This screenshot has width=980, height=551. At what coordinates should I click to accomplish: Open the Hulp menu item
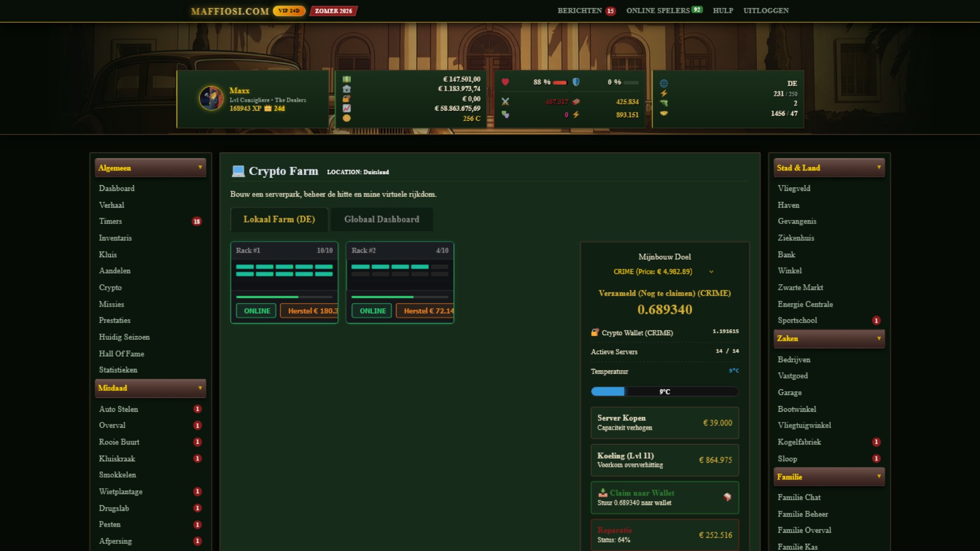[723, 10]
